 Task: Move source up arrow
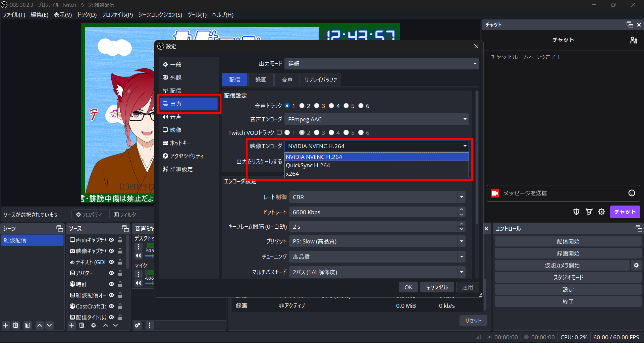[x=106, y=325]
